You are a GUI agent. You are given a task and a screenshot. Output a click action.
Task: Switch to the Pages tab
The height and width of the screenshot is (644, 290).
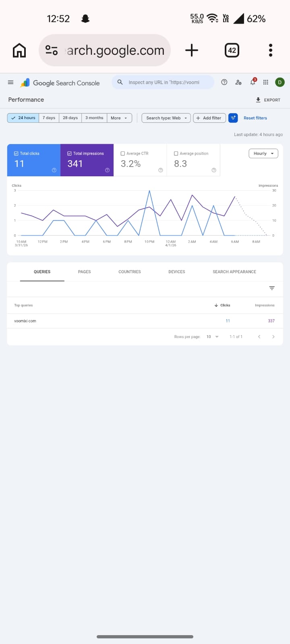click(84, 272)
